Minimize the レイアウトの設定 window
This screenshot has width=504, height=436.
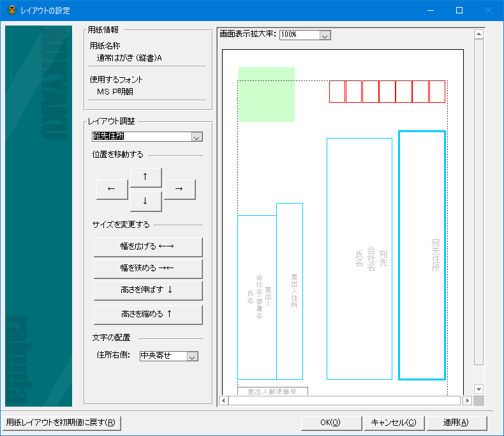point(431,10)
